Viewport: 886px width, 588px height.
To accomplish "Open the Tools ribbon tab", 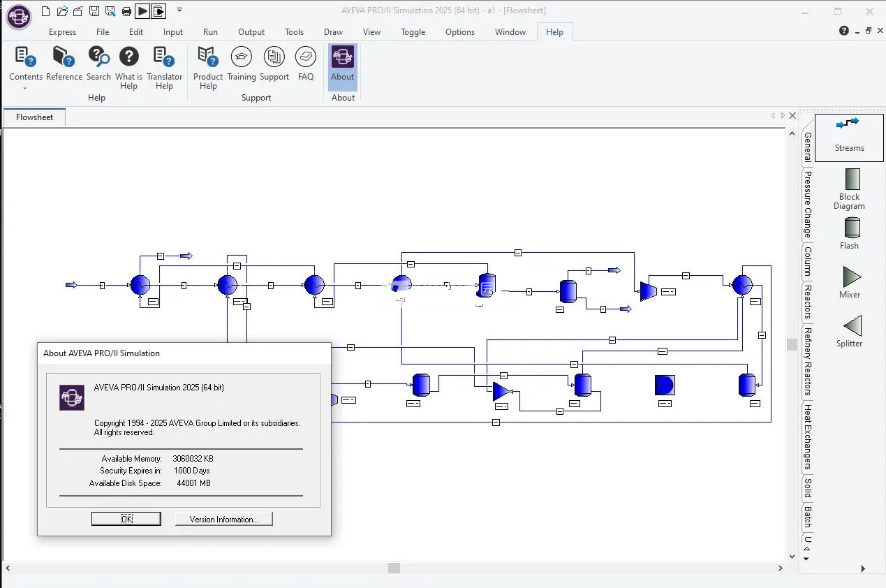I will tap(295, 32).
